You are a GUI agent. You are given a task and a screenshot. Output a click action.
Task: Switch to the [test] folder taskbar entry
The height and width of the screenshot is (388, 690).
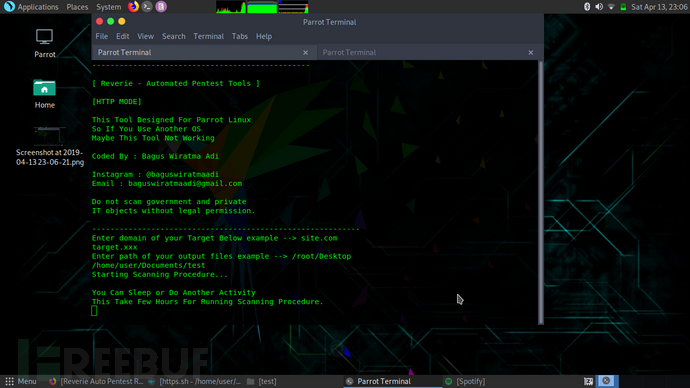click(x=261, y=381)
